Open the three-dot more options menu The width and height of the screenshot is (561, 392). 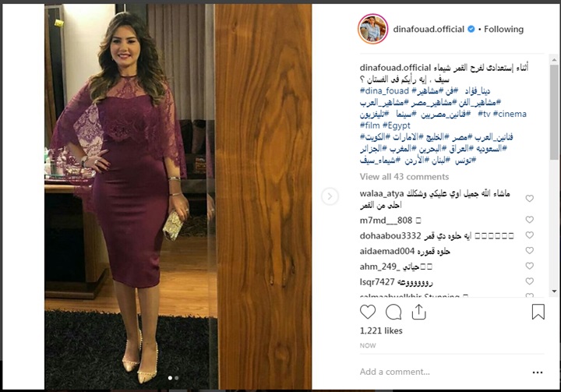click(x=538, y=373)
